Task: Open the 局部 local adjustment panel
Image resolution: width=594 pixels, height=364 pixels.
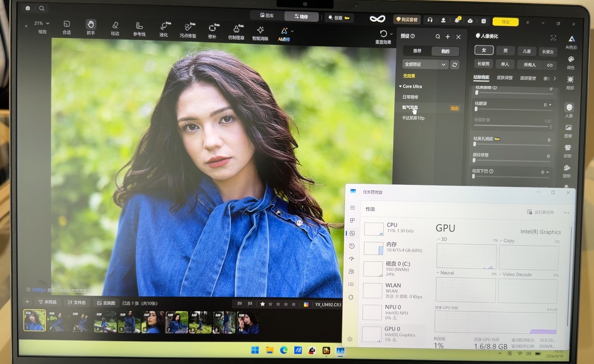Action: pos(570,83)
